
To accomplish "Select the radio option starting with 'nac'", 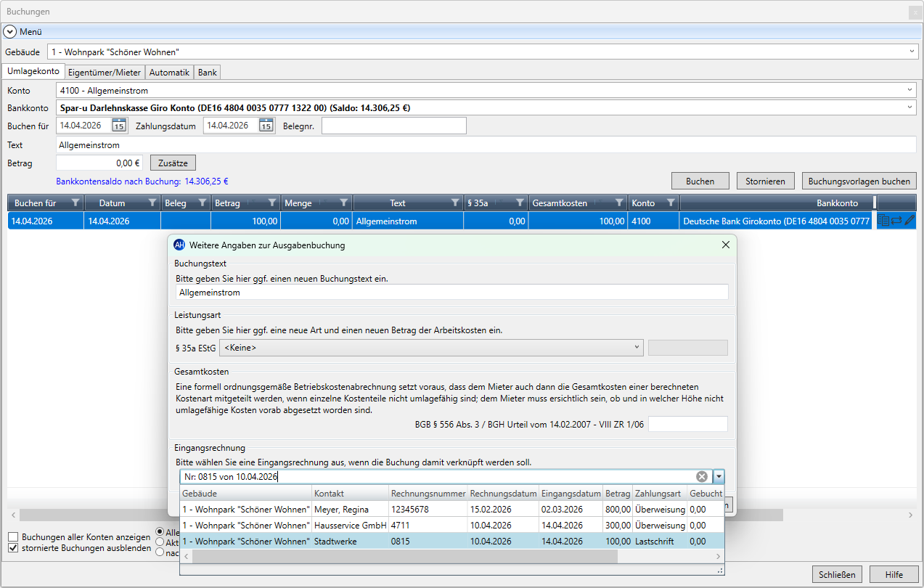I will [x=160, y=552].
